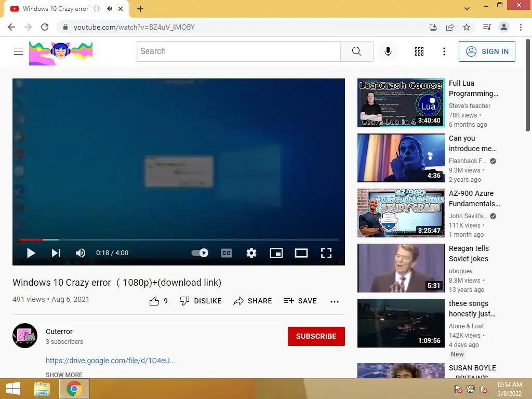532x399 pixels.
Task: Subscribe to Cuterror channel
Action: click(x=316, y=336)
